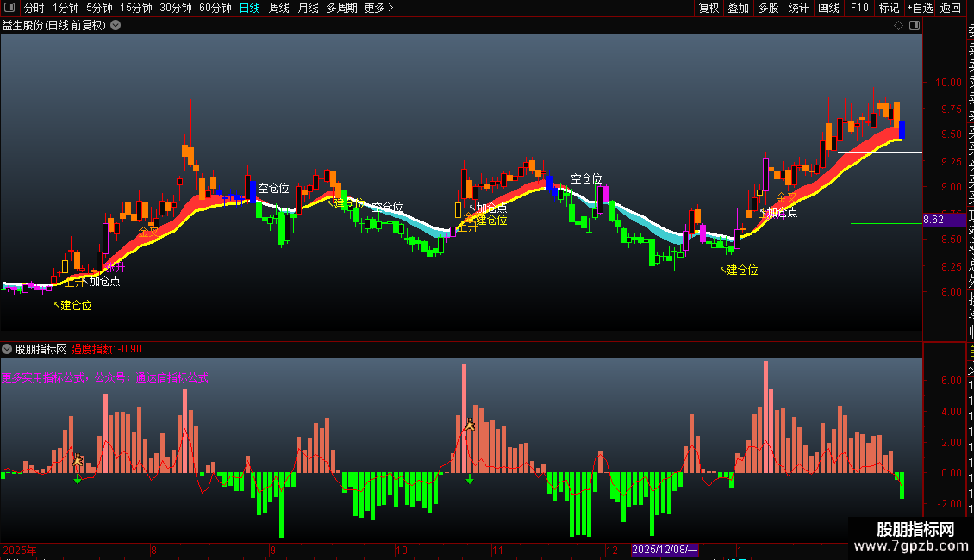Click the 10.00 price axis label

(948, 83)
